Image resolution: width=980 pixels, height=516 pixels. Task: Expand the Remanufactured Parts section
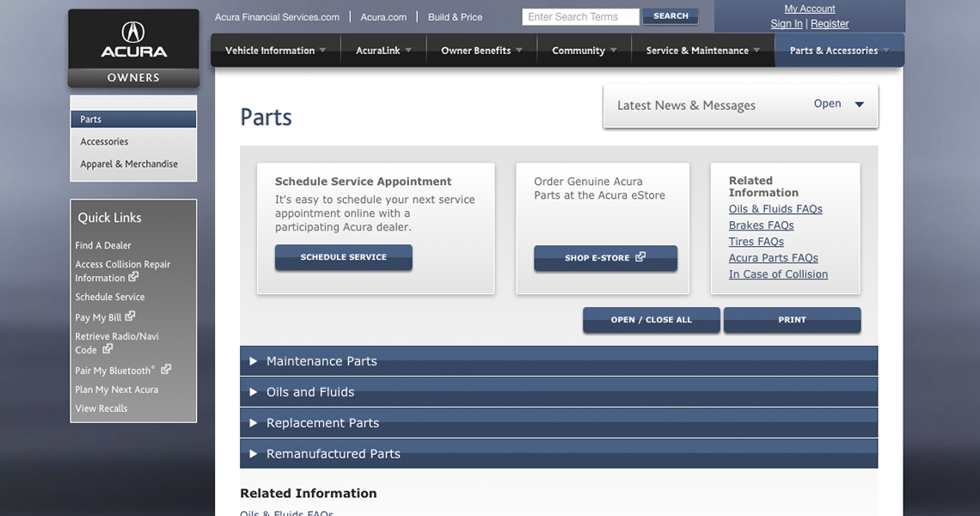333,454
